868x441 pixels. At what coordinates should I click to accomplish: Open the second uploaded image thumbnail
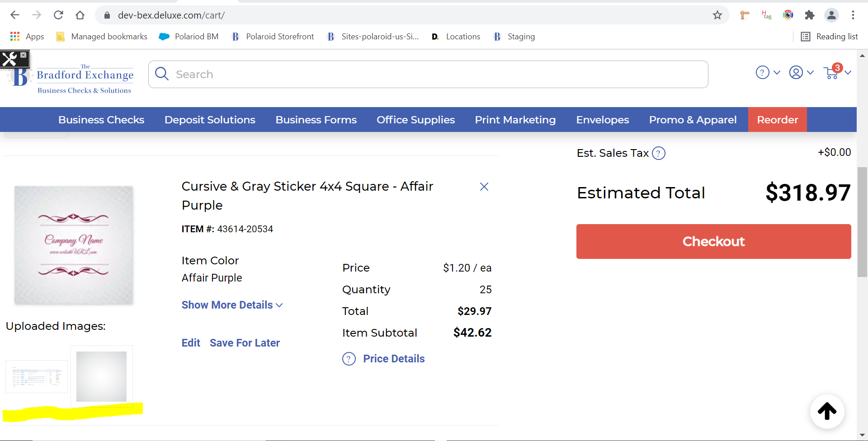(101, 376)
